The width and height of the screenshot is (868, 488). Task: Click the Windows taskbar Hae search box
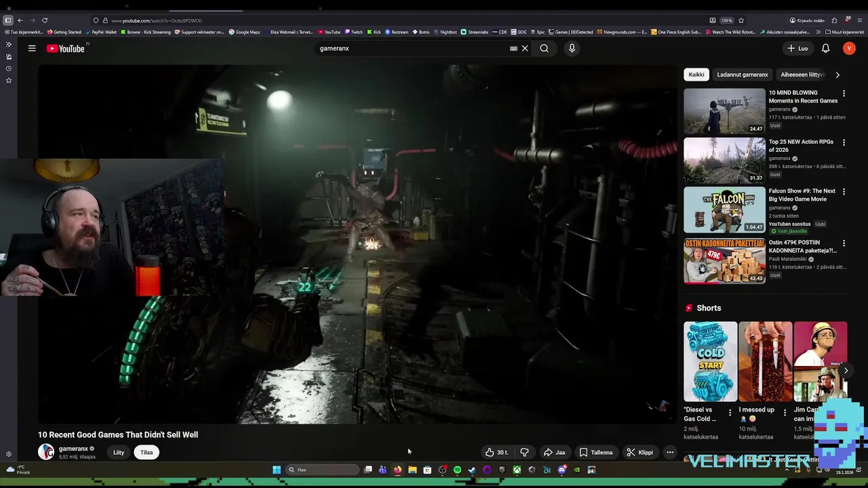tap(322, 470)
